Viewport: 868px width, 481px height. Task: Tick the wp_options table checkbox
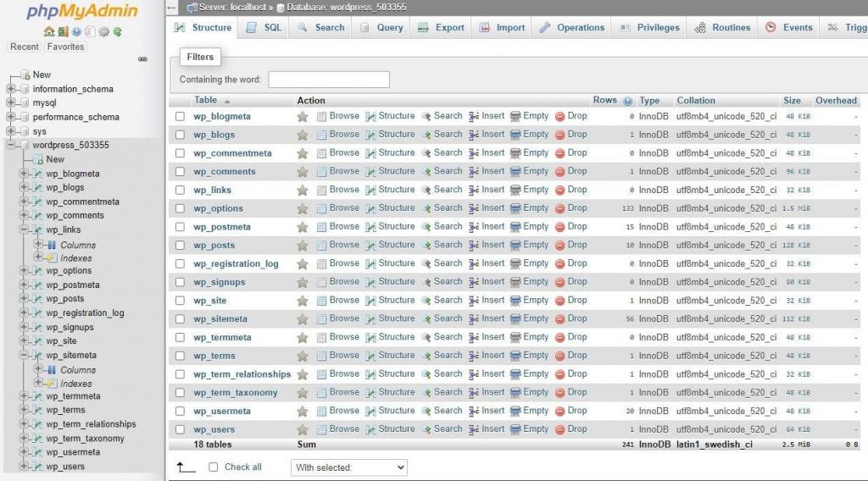click(180, 208)
